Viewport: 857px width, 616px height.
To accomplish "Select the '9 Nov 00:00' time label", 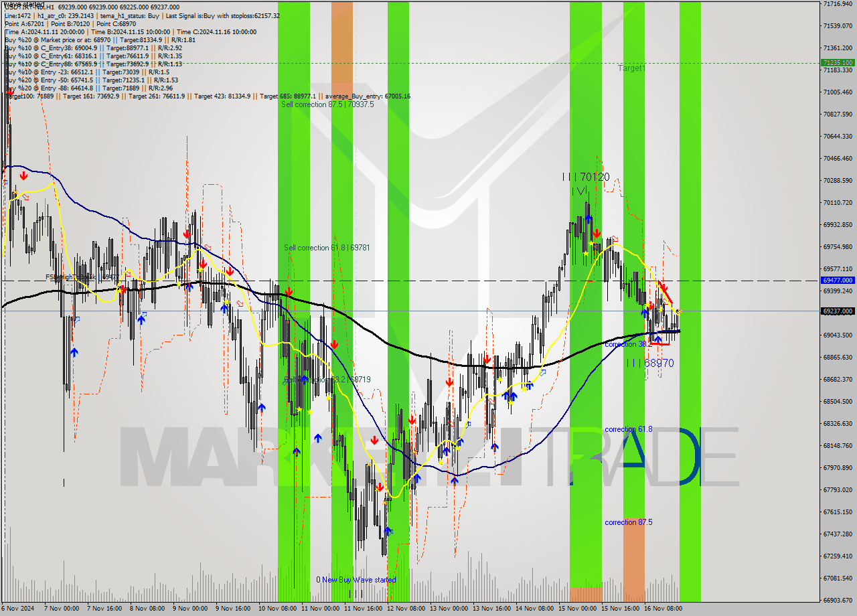I will click(190, 609).
